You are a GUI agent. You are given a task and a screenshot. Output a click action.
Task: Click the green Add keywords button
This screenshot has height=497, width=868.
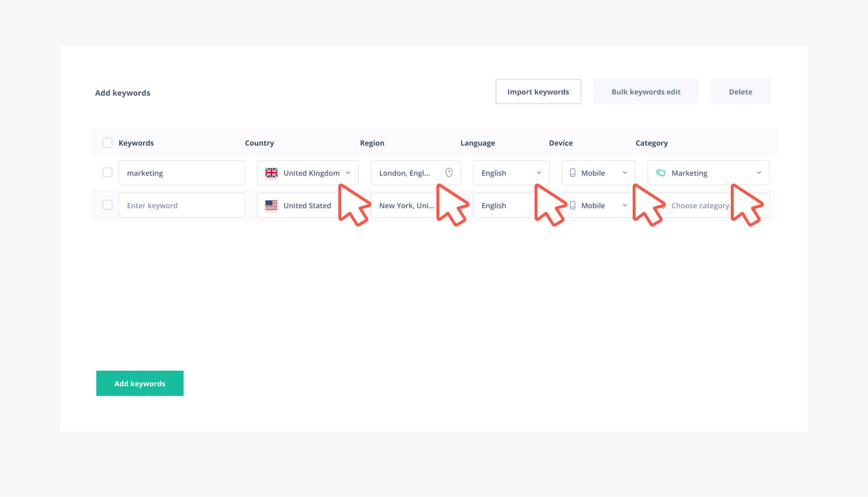click(140, 383)
